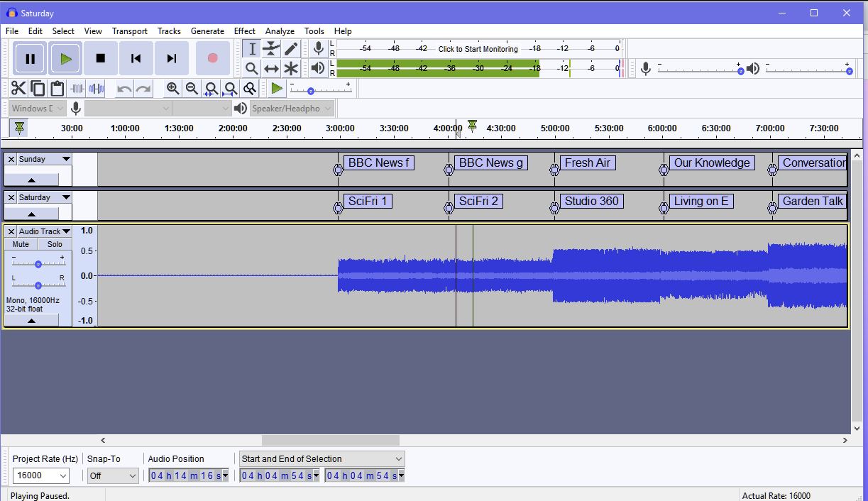Open the Snap-To dropdown
This screenshot has height=501, width=868.
112,475
